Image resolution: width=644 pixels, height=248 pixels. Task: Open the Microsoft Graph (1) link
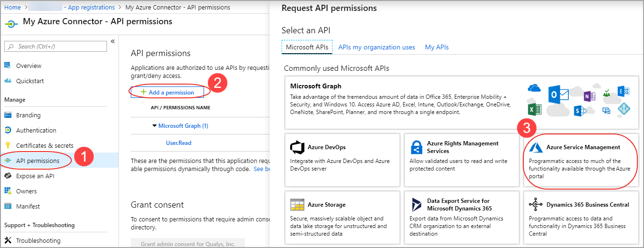pos(183,126)
